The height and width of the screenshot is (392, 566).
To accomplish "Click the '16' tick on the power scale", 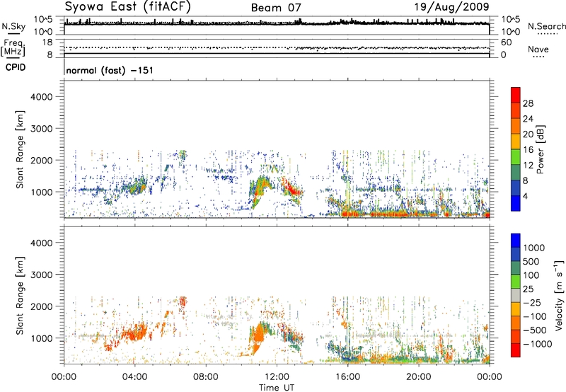I will (528, 150).
